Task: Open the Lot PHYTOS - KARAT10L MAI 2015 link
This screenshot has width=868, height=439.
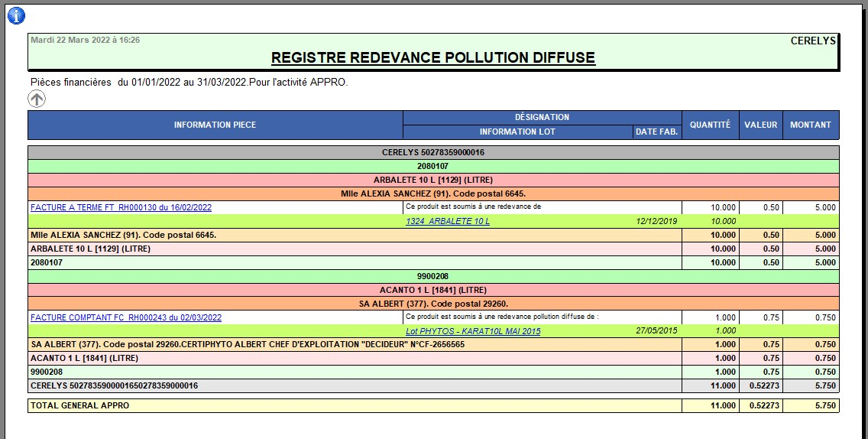Action: [x=472, y=331]
